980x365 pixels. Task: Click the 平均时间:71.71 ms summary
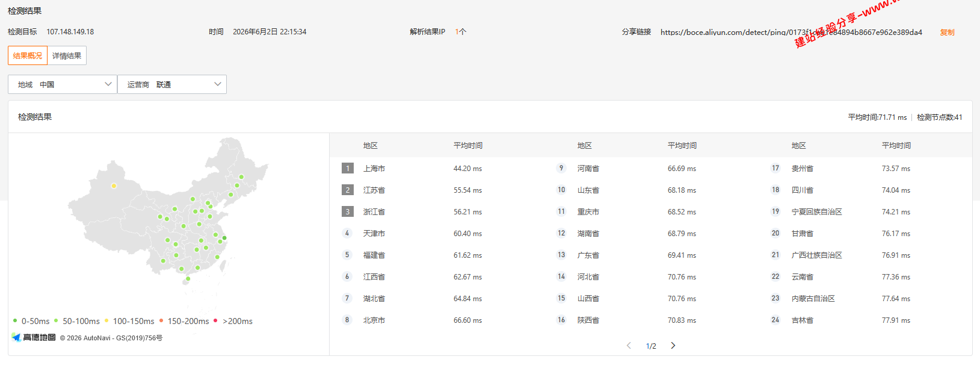(x=877, y=117)
